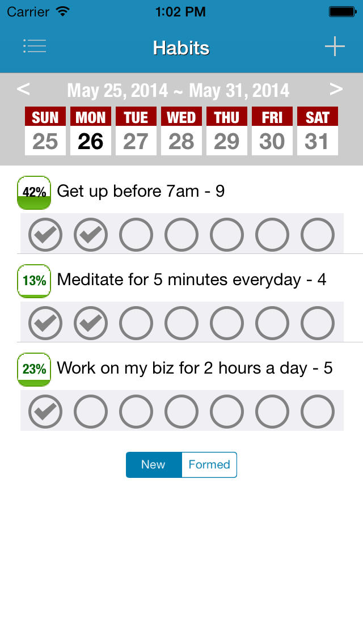Tap the date range May 25 – May 31
363x644 pixels.
178,90
